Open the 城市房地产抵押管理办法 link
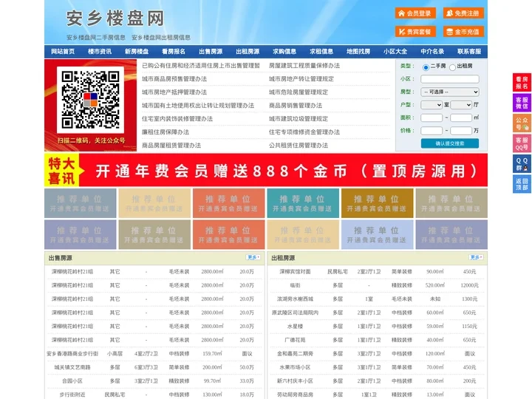The height and width of the screenshot is (399, 532). coord(174,92)
